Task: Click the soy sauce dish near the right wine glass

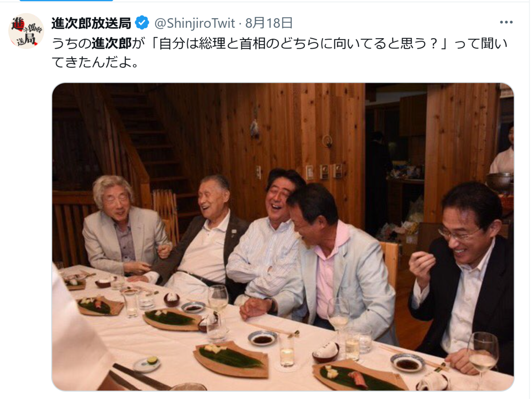Action: pyautogui.click(x=408, y=363)
